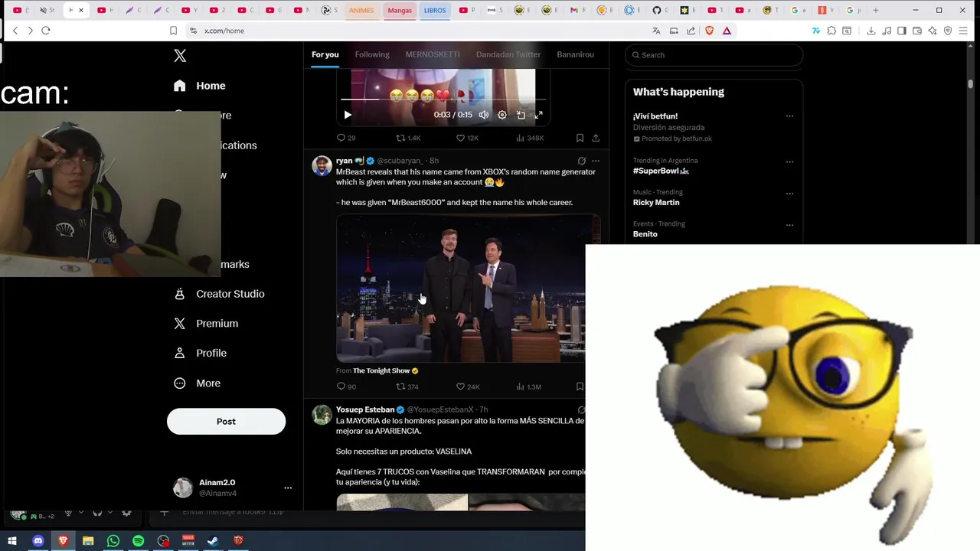Click the X search field

[x=714, y=55]
